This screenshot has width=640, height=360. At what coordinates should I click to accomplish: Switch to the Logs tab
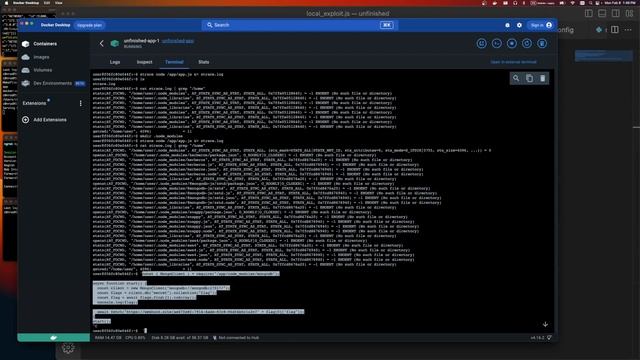(115, 62)
